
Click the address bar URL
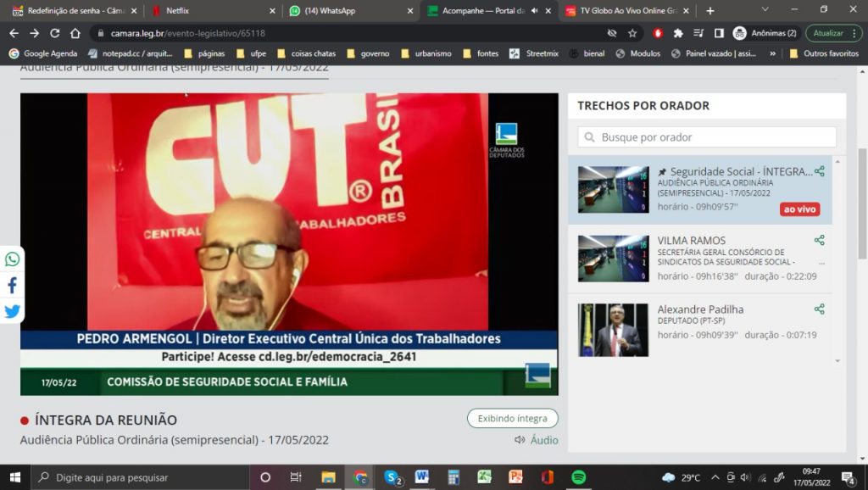(x=187, y=33)
